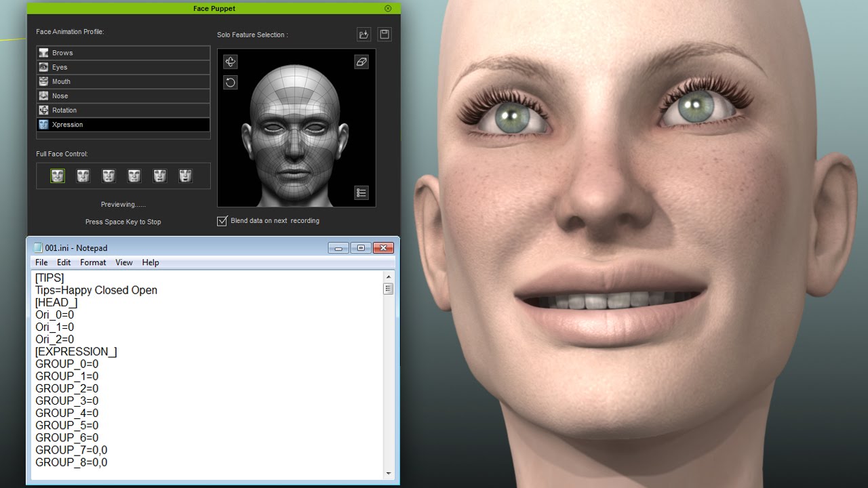Maximize the 001.ini Notepad window
Screen dimensions: 868x488
[x=361, y=248]
